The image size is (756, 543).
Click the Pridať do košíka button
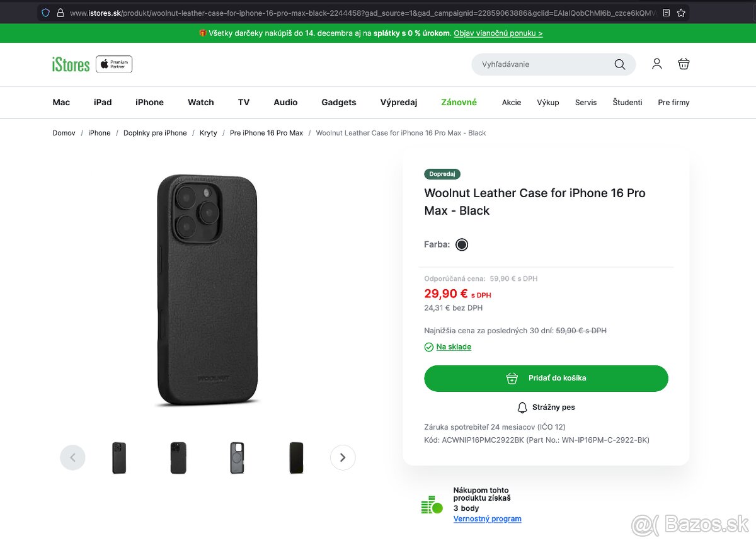pyautogui.click(x=546, y=378)
